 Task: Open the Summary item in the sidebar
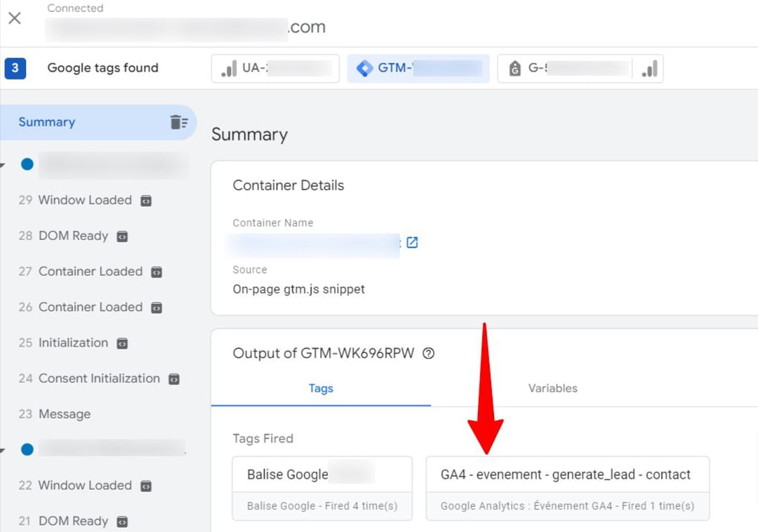98,122
